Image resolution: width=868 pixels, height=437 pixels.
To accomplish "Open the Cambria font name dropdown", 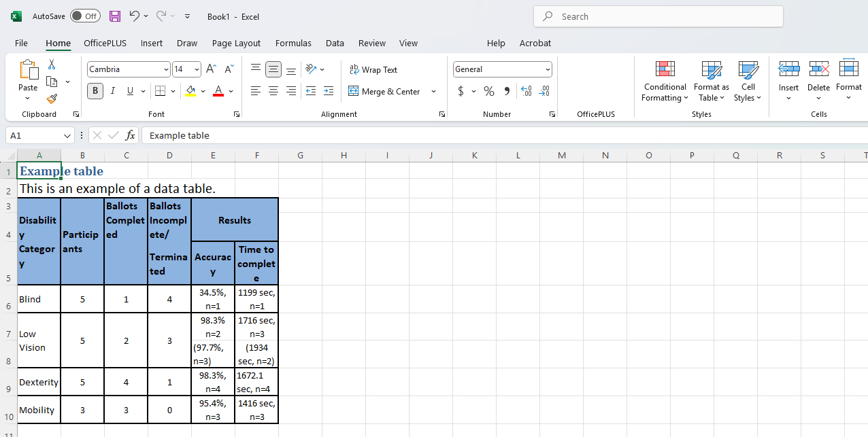I will [x=166, y=69].
